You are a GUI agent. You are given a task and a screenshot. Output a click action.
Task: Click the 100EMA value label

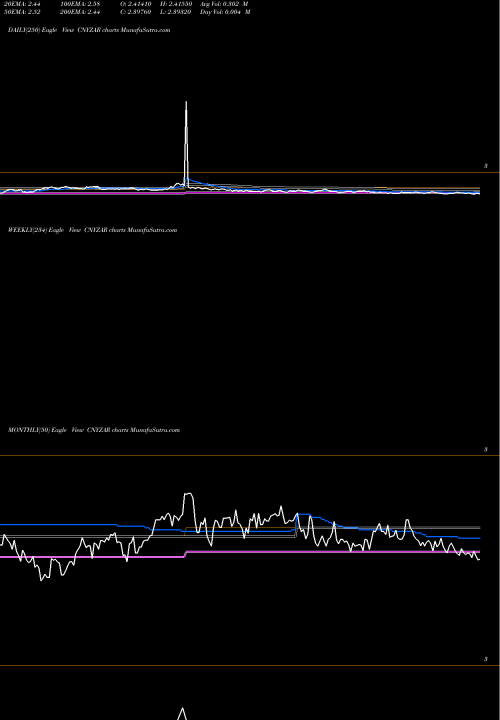(x=80, y=4)
